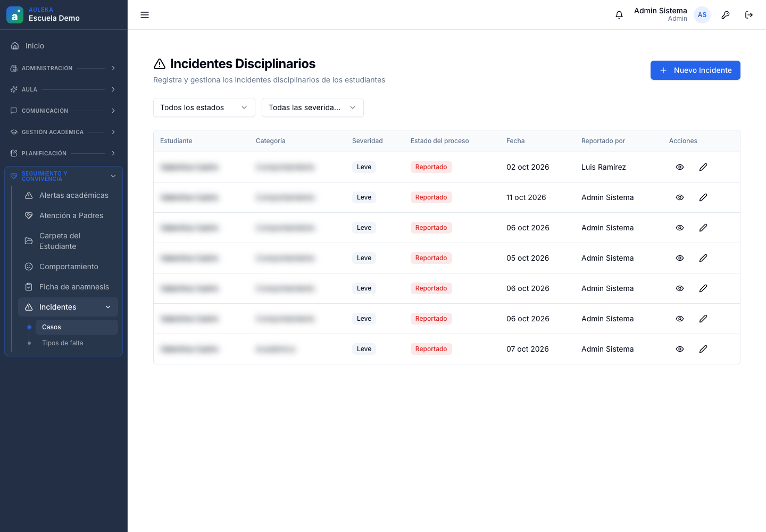Open the key password icon
Image resolution: width=766 pixels, height=532 pixels.
(x=726, y=15)
